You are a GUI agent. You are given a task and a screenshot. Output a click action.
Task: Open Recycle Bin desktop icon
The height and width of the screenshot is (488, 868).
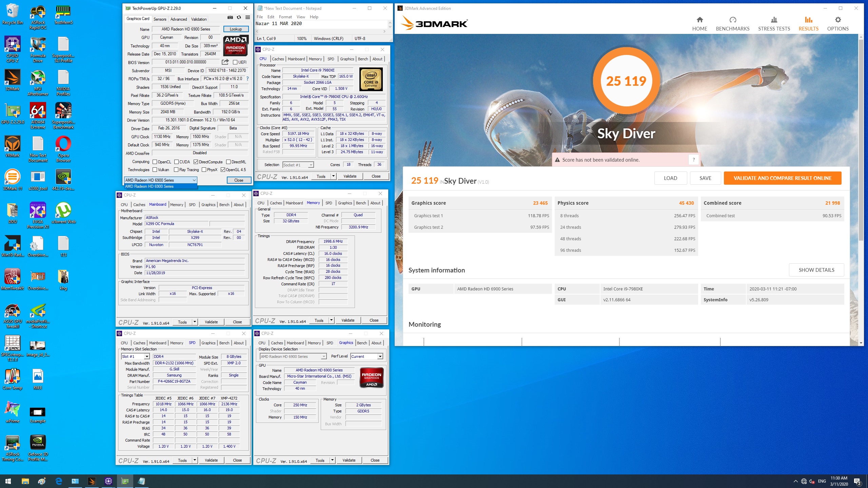(x=13, y=14)
